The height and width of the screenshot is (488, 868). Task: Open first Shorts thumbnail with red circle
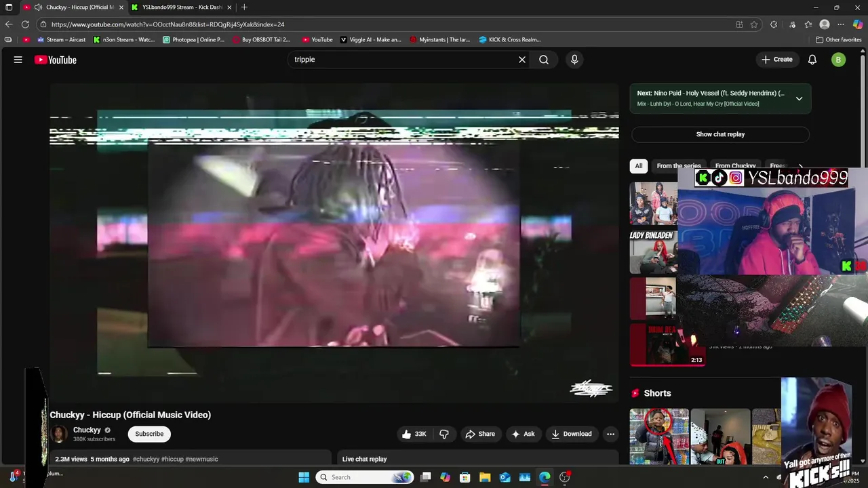[x=659, y=436]
